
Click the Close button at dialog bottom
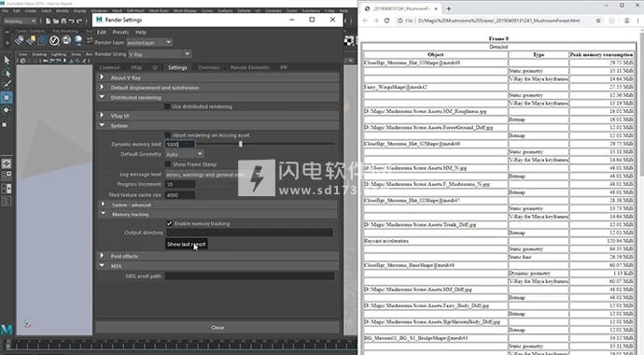pos(217,328)
